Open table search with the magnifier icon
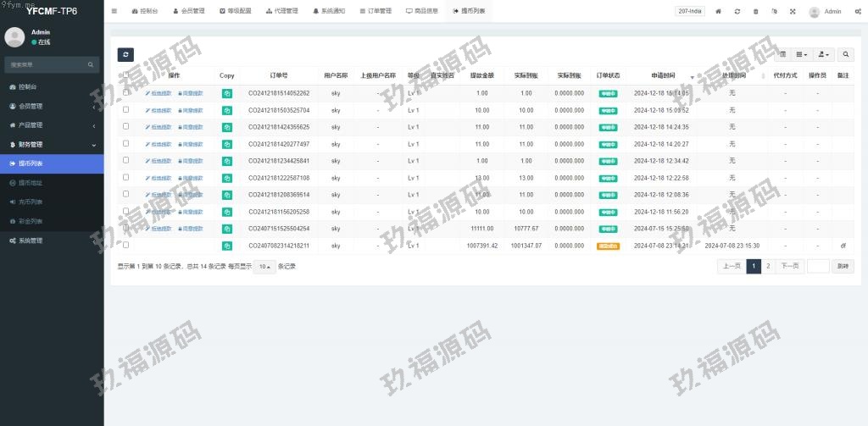Screen dimensions: 868x426 pyautogui.click(x=845, y=54)
